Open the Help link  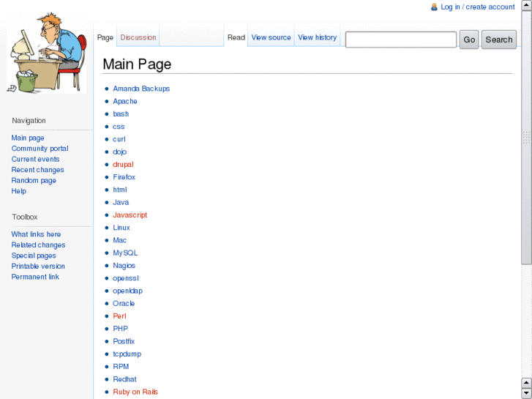(19, 191)
